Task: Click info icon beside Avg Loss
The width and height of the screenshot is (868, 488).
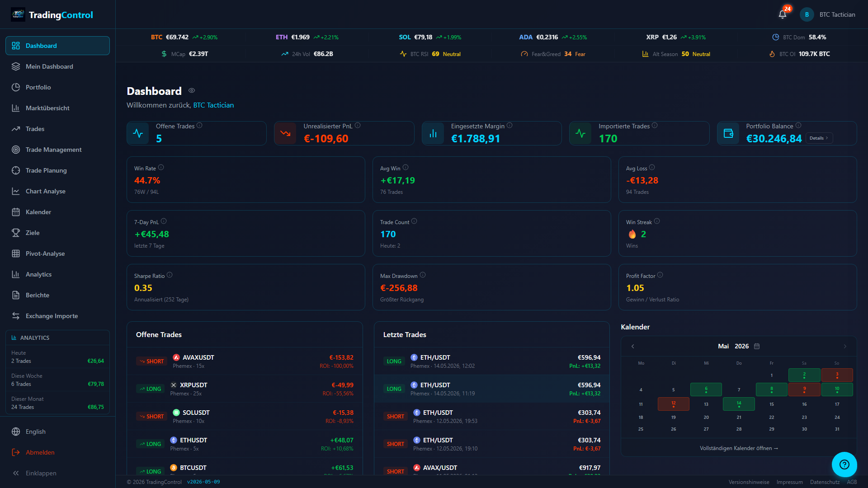Action: (652, 168)
